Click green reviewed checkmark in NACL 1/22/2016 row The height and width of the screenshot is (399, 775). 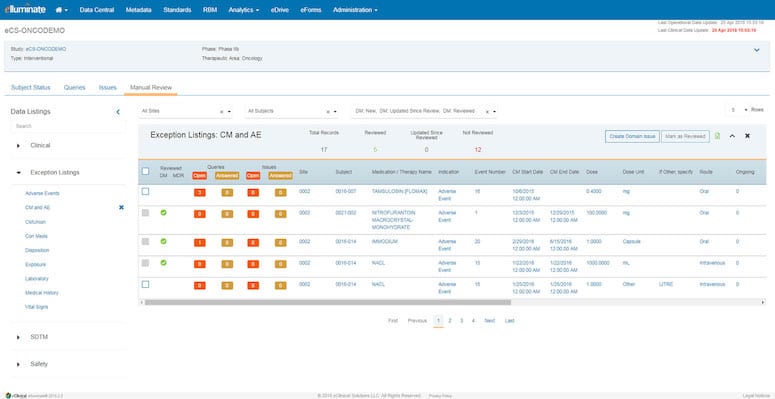[x=164, y=263]
